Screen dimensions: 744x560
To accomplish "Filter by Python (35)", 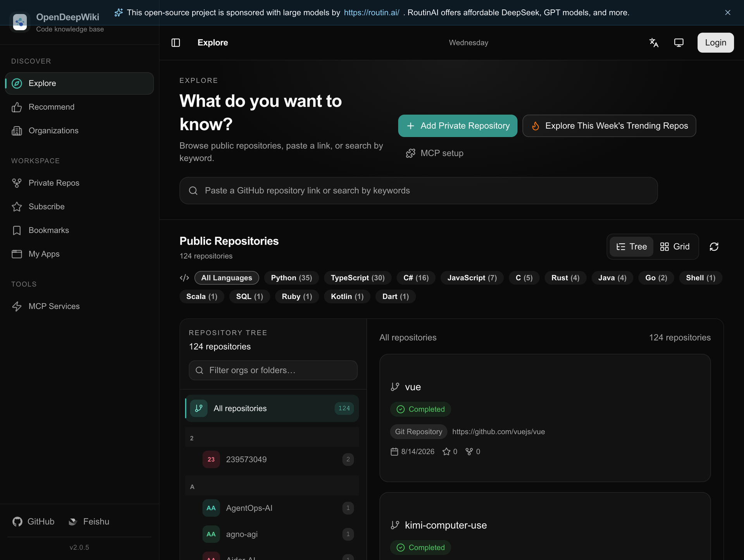I will [x=291, y=277].
